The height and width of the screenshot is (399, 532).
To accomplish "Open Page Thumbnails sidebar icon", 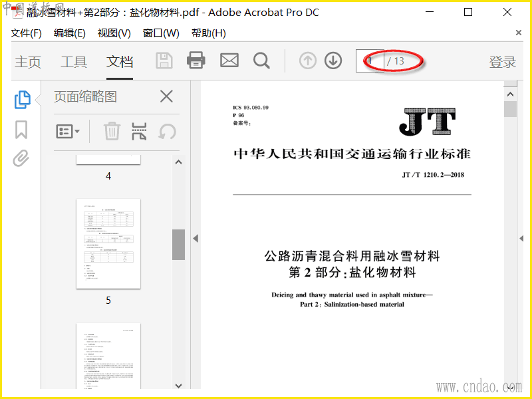I will coord(23,100).
